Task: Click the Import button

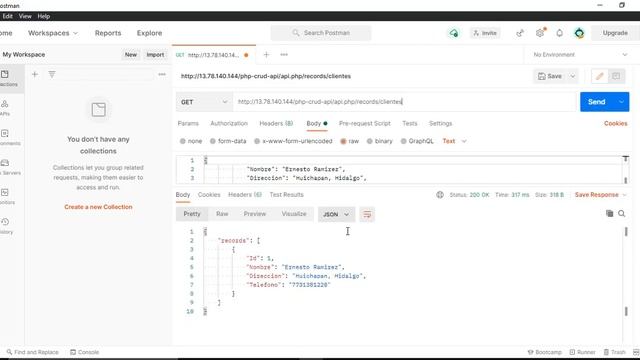Action: (155, 55)
